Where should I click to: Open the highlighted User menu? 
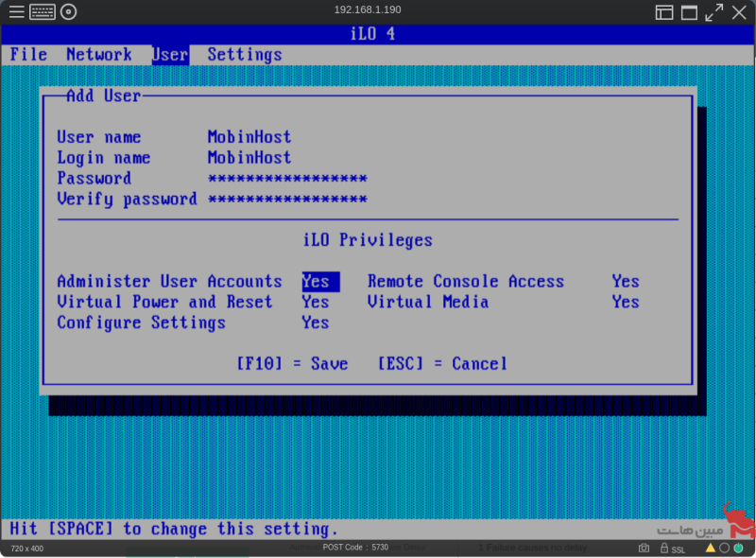coord(171,55)
